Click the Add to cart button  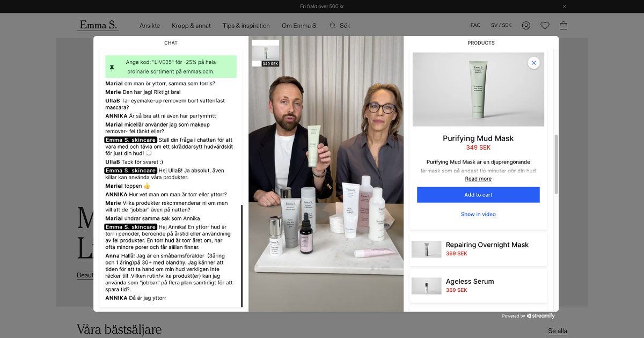coord(478,195)
